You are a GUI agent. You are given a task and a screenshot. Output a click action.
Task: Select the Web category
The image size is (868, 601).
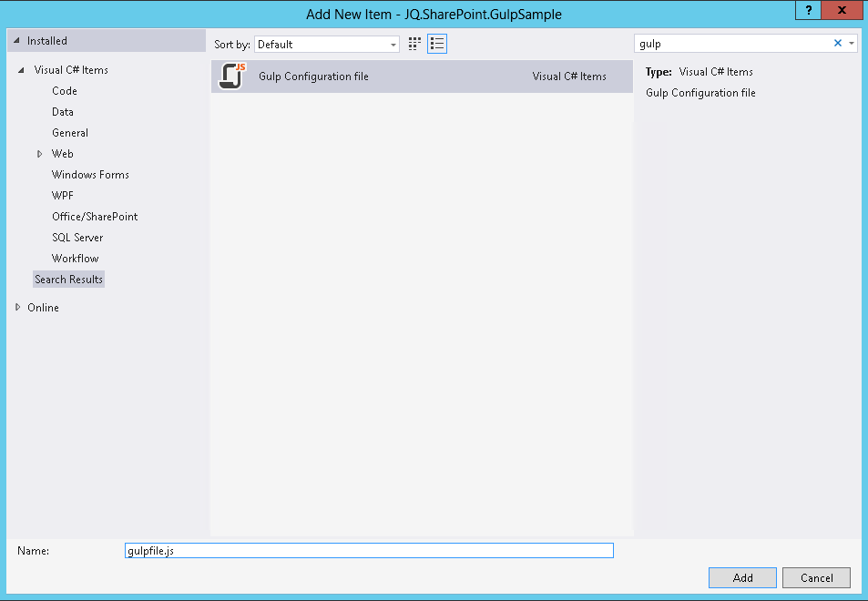(63, 154)
